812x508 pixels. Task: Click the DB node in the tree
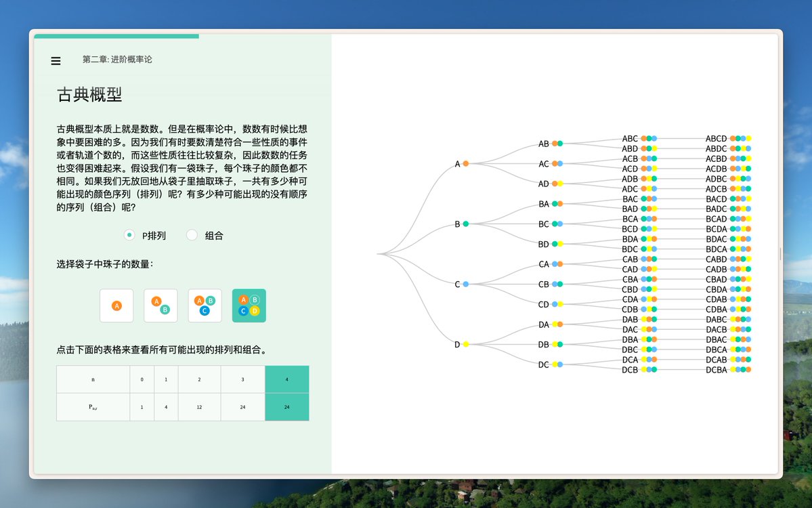(x=551, y=344)
